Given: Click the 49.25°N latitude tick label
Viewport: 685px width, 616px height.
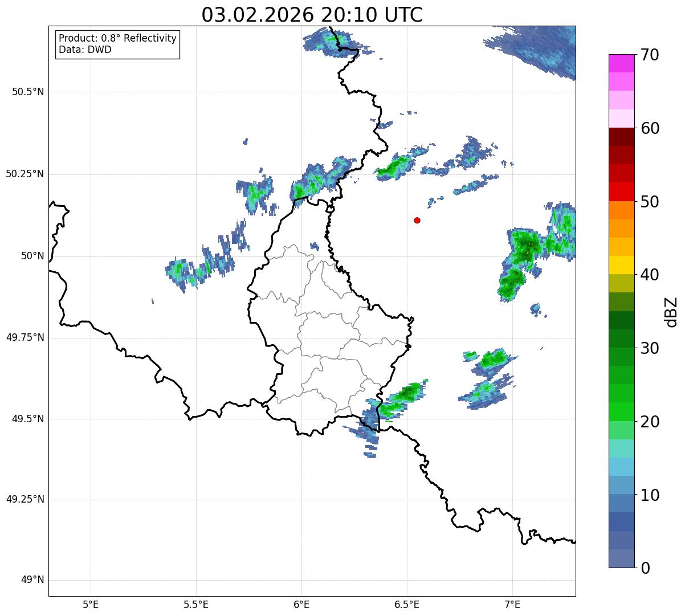Looking at the screenshot, I should pos(25,499).
